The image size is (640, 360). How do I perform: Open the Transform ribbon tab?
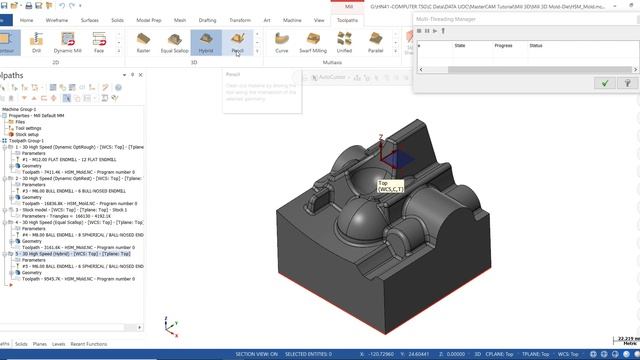point(240,20)
